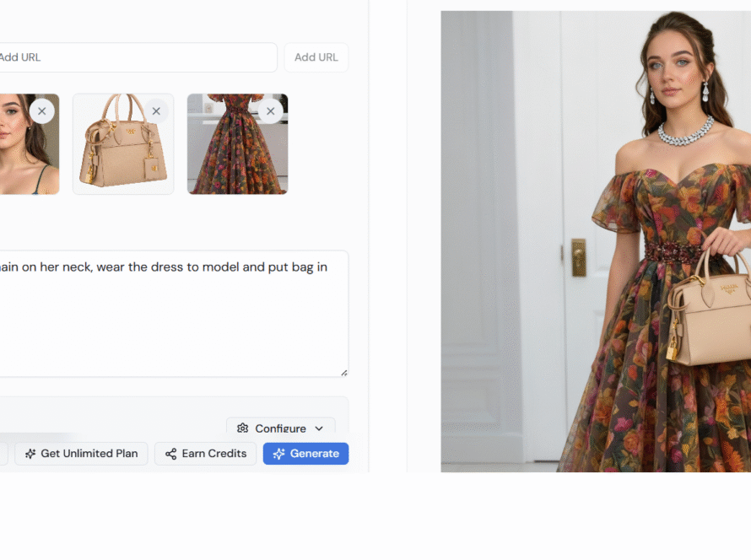Image resolution: width=751 pixels, height=560 pixels.
Task: Open the Earn Credits option
Action: pyautogui.click(x=206, y=453)
